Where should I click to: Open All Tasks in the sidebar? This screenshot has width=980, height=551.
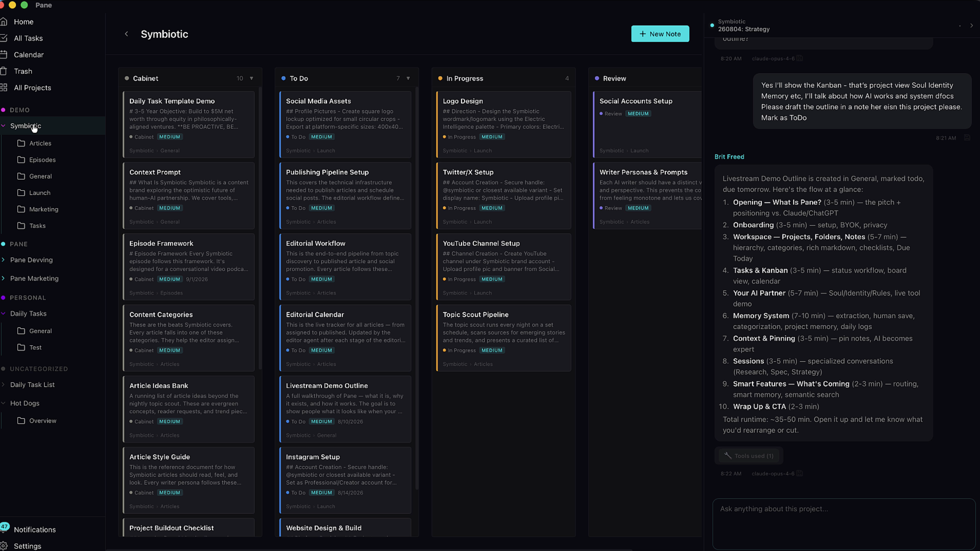(28, 38)
